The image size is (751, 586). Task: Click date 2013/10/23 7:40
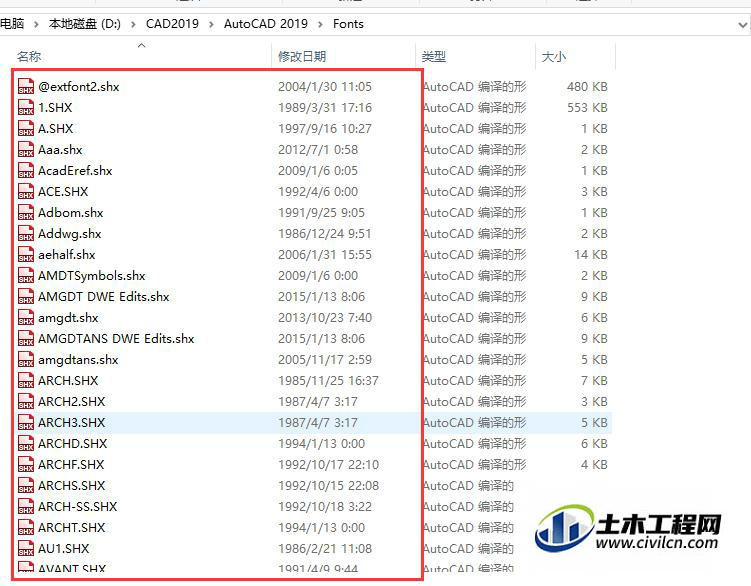click(x=325, y=318)
